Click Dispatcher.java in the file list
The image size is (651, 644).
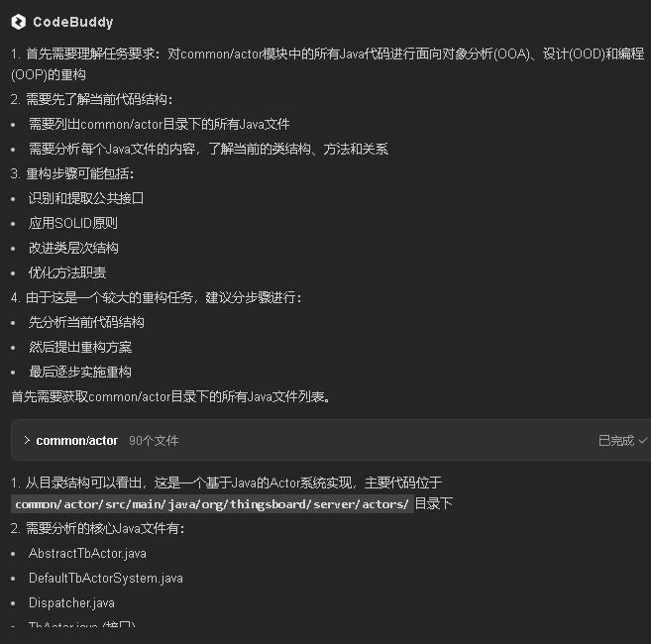[x=71, y=602]
